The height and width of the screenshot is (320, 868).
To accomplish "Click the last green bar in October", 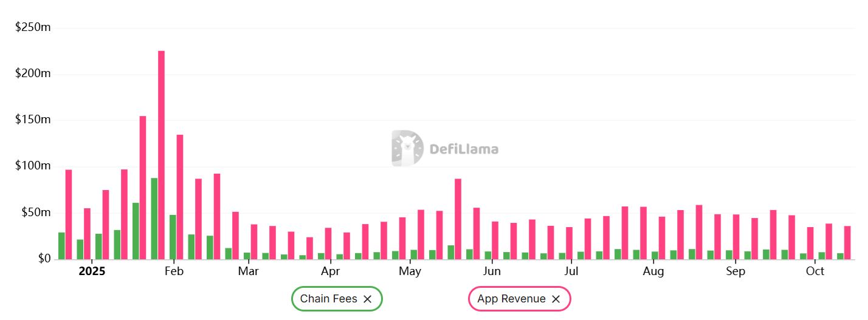I will (840, 256).
